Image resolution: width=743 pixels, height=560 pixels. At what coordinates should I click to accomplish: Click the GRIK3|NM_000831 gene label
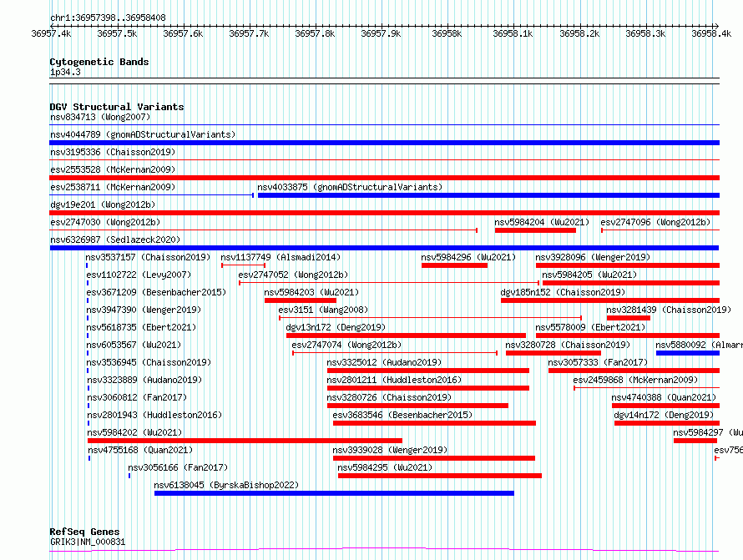(88, 542)
